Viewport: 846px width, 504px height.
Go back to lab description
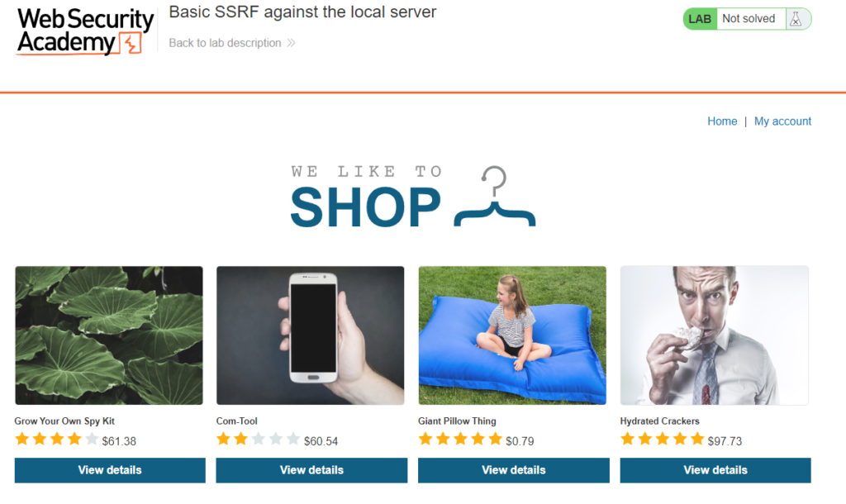pos(225,43)
